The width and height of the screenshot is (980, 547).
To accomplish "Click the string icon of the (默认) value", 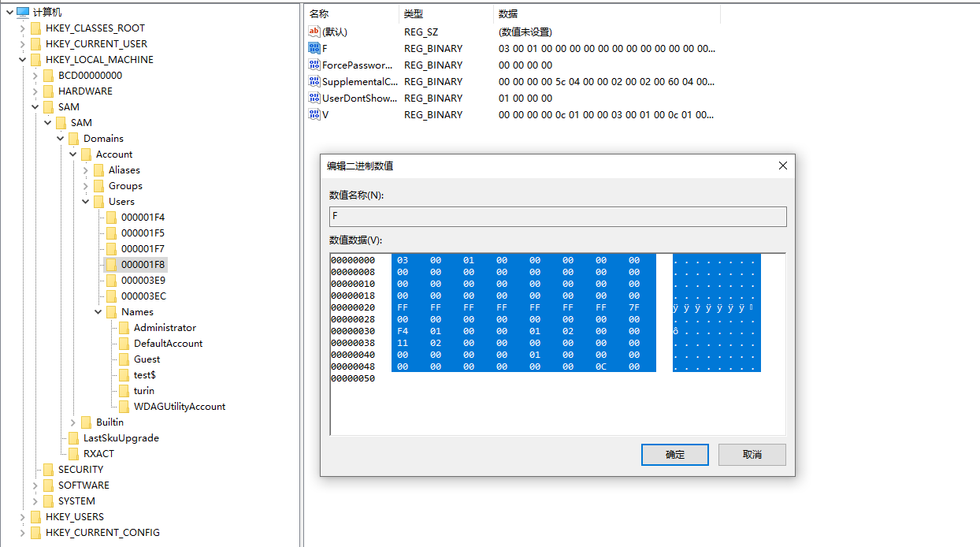I will (314, 32).
